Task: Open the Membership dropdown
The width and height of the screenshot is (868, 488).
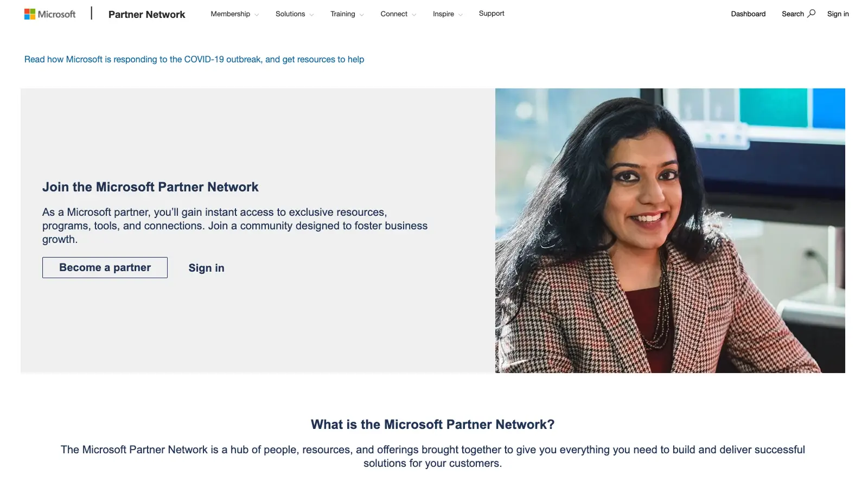Action: [230, 14]
